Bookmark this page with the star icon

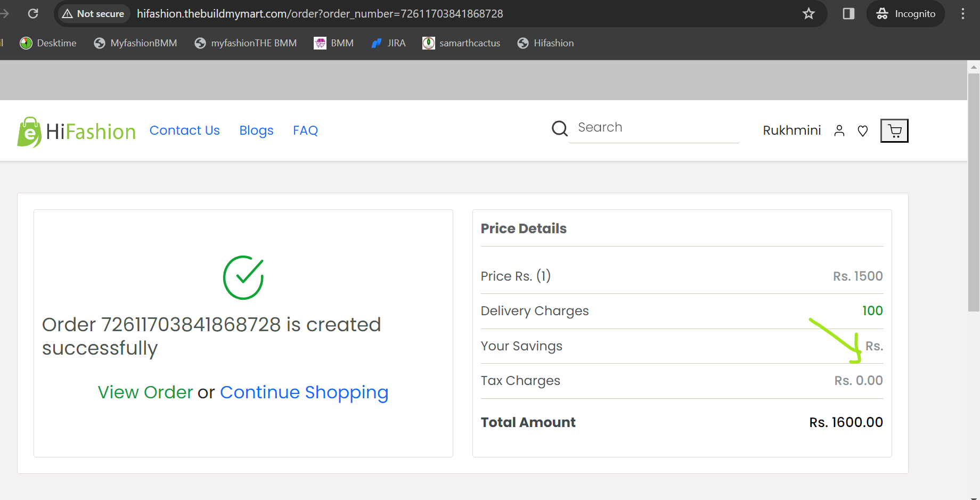point(808,13)
